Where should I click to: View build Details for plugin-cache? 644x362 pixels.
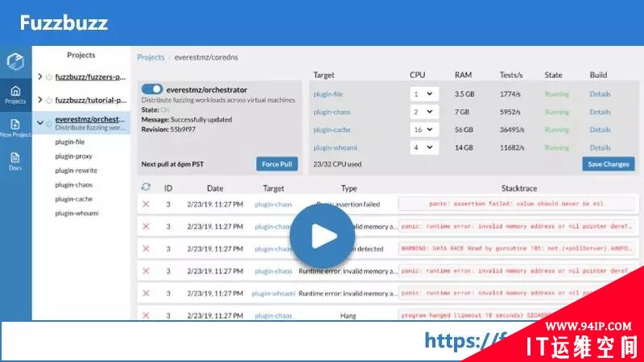click(x=600, y=130)
